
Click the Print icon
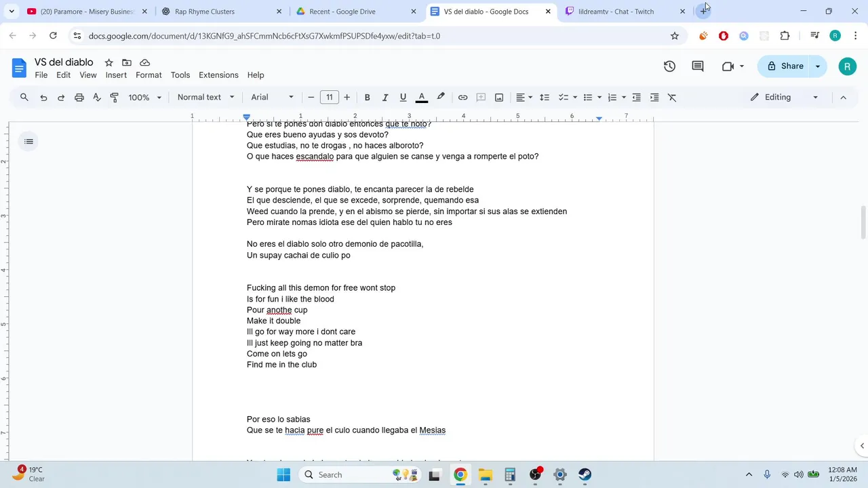[79, 98]
